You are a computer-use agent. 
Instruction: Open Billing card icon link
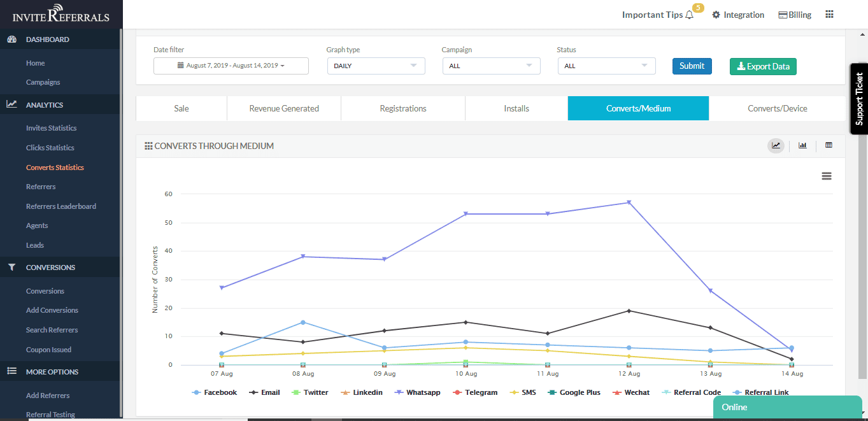click(x=783, y=15)
